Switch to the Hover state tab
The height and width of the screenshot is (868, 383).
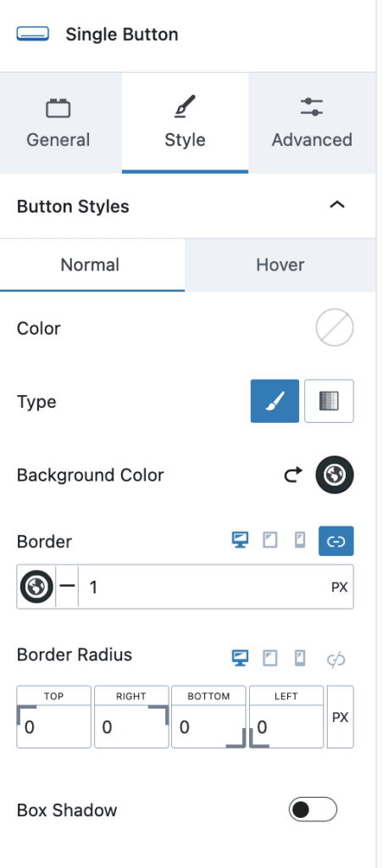click(x=280, y=264)
